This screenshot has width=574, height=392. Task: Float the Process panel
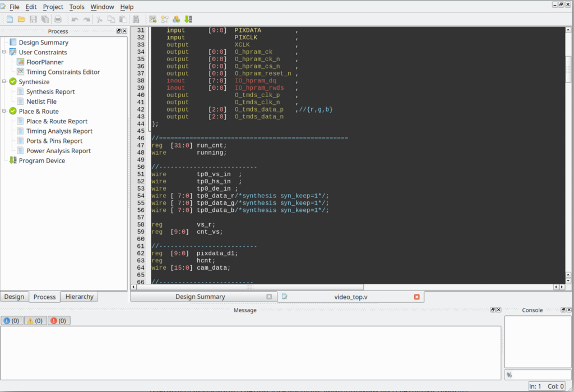coord(119,31)
